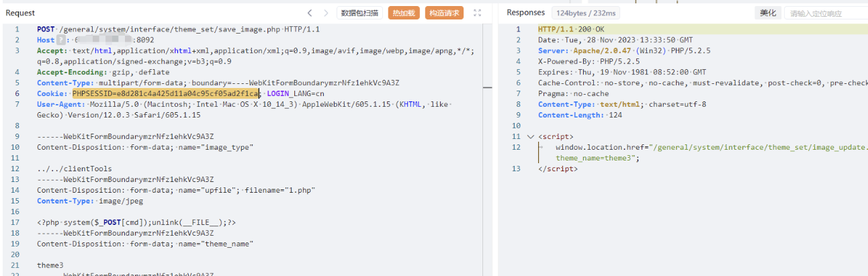This screenshot has width=868, height=276.
Task: Click the HTTP/1.1 200 OK status line
Action: [571, 29]
